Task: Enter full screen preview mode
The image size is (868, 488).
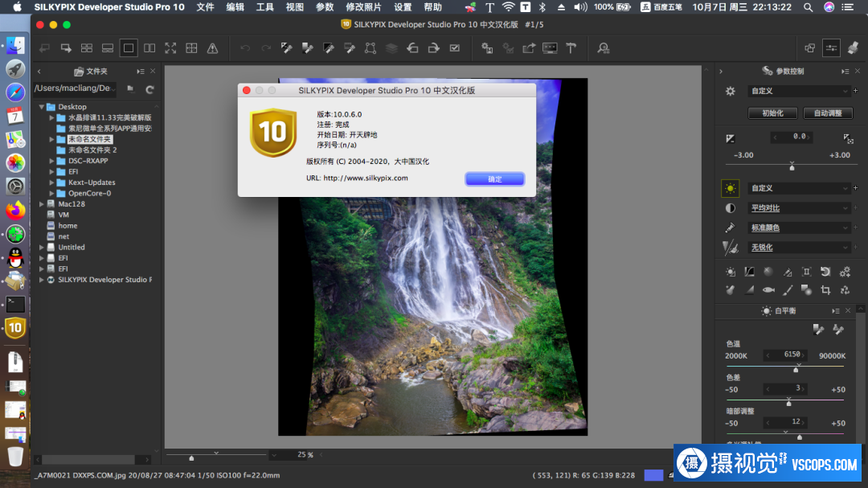Action: pos(170,48)
